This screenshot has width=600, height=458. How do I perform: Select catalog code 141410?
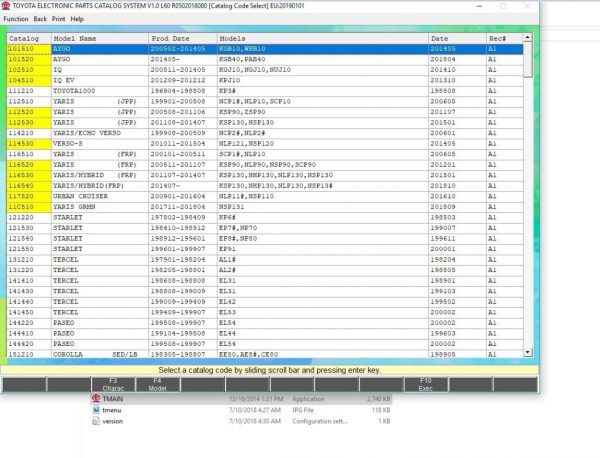(x=29, y=280)
